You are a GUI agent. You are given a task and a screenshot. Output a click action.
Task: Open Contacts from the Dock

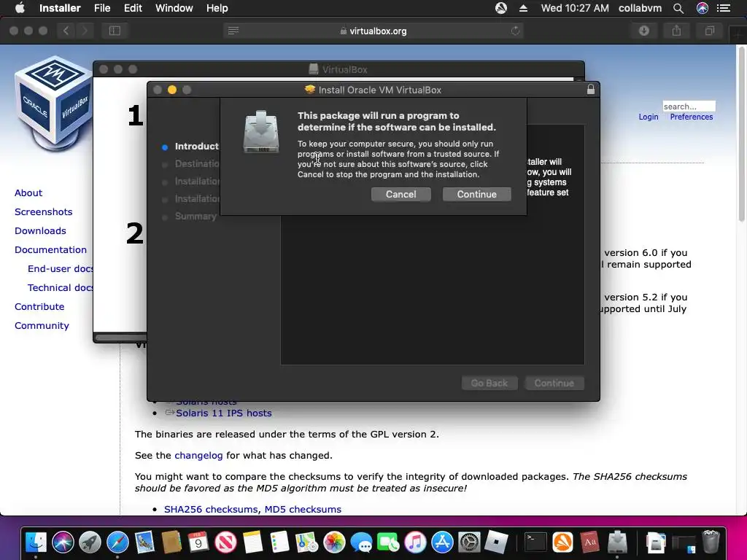tap(171, 542)
